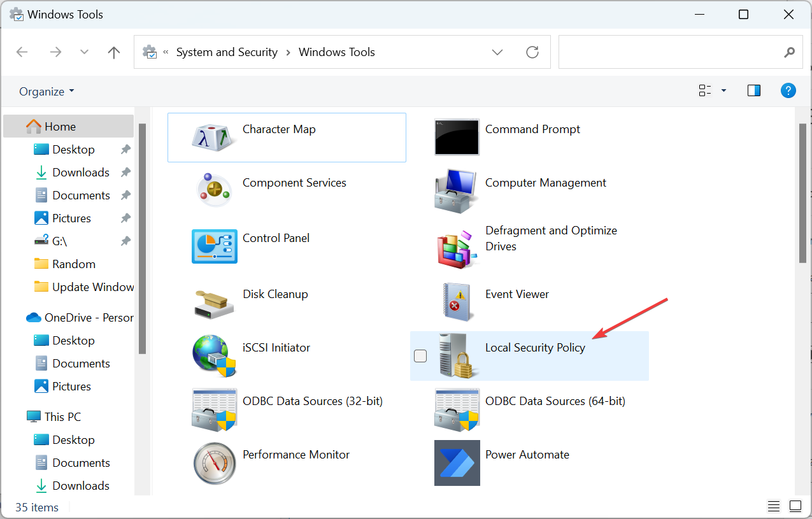Click the Defragment and Optimize Drives icon
Viewport: 812px width, 519px height.
click(457, 249)
